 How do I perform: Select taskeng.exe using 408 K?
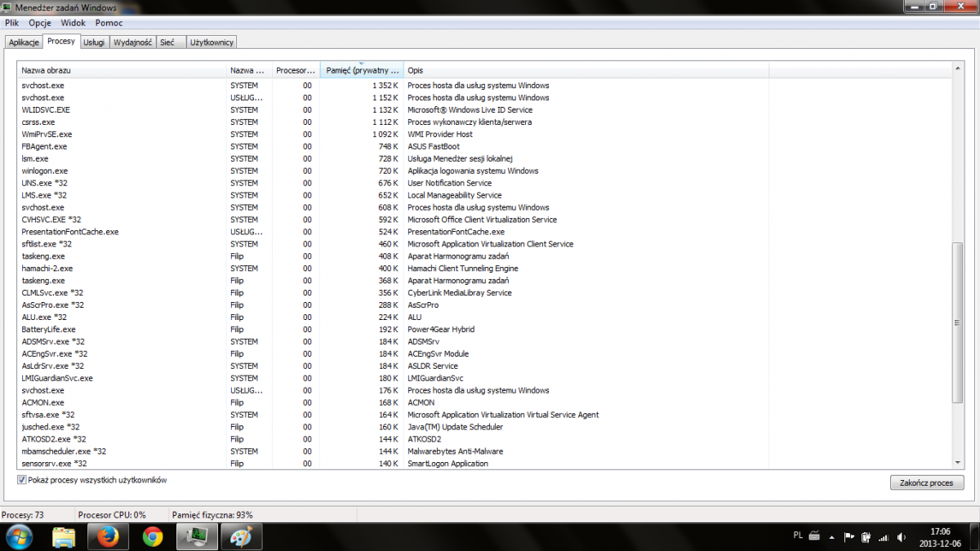(x=485, y=256)
